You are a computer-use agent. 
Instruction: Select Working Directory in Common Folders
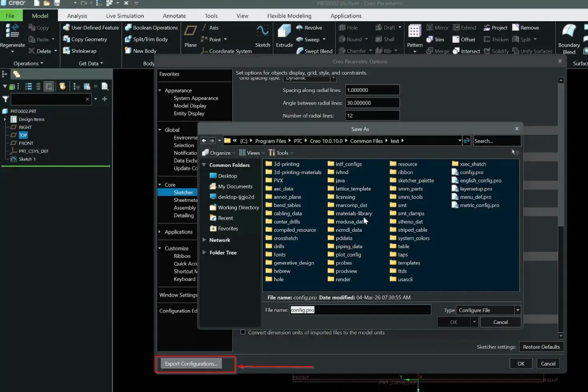[x=234, y=207]
